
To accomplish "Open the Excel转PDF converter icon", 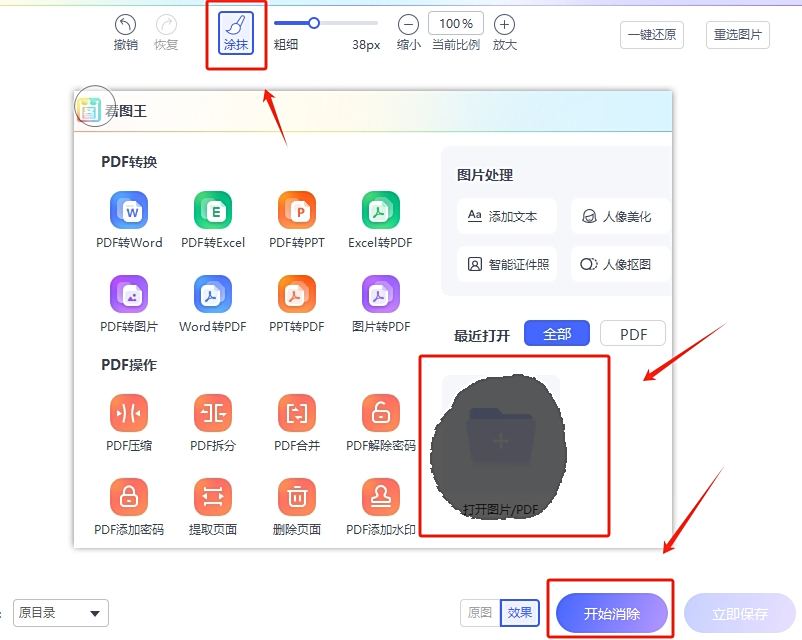I will tap(381, 210).
